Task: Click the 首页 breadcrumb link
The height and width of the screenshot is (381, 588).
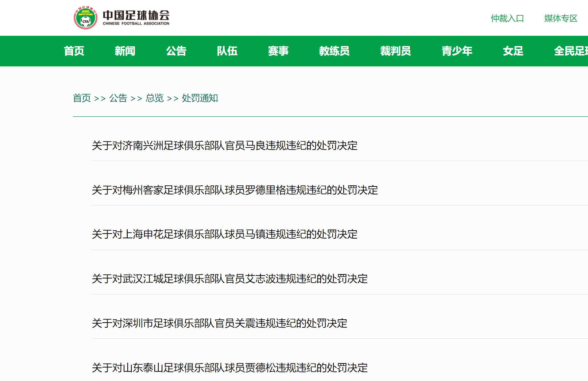Action: [82, 98]
